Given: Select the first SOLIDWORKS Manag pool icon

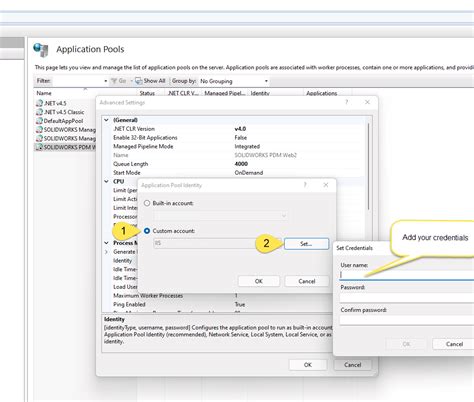Looking at the screenshot, I should (39, 129).
